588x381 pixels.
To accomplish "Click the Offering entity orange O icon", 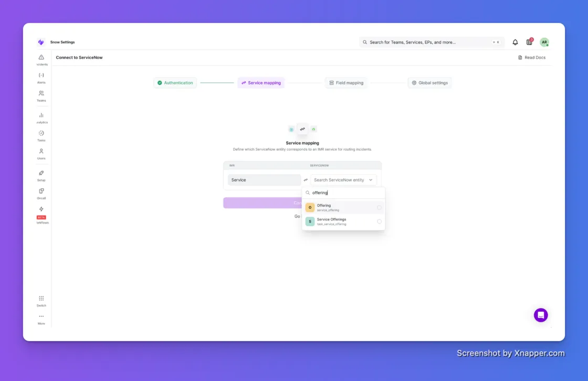I will tap(310, 207).
